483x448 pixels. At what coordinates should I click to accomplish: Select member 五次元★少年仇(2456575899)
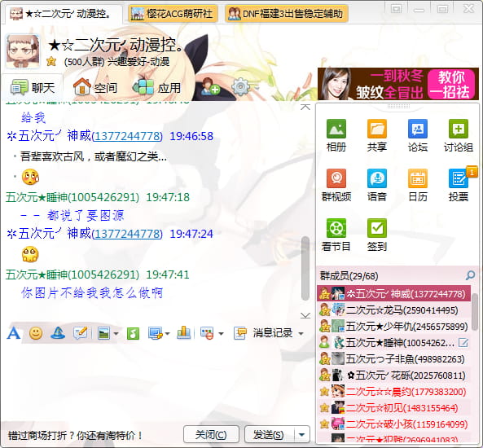click(x=393, y=326)
